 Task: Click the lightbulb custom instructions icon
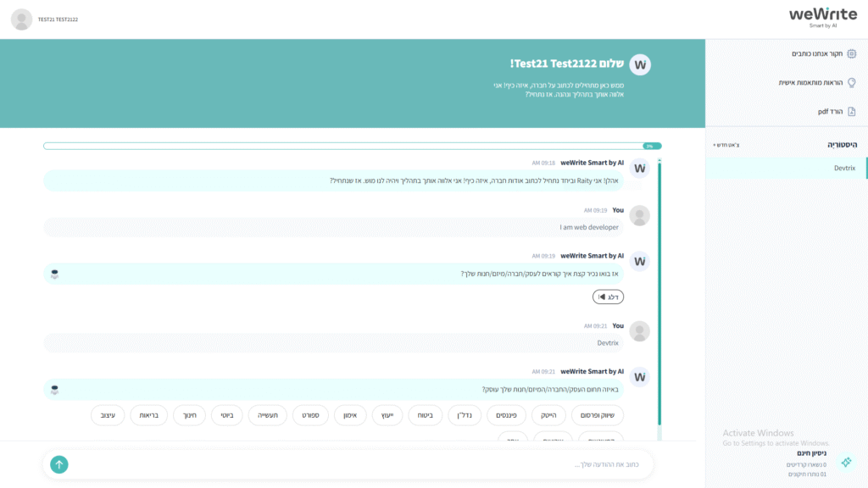coord(851,82)
